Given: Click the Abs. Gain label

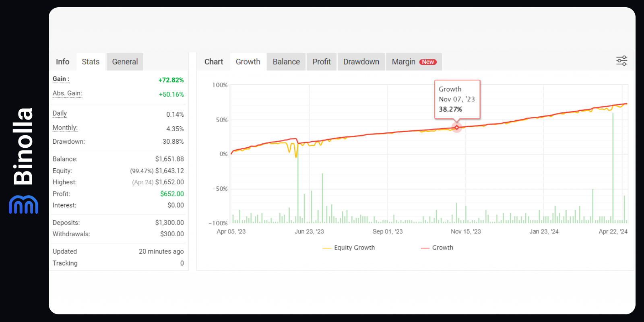Looking at the screenshot, I should click(x=67, y=93).
